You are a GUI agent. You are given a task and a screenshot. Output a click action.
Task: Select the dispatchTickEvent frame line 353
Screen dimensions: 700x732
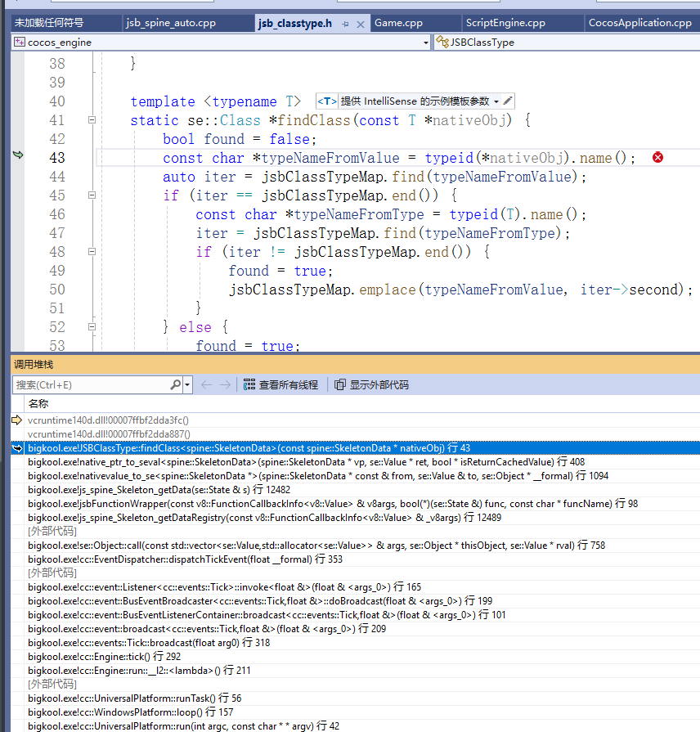point(362,559)
